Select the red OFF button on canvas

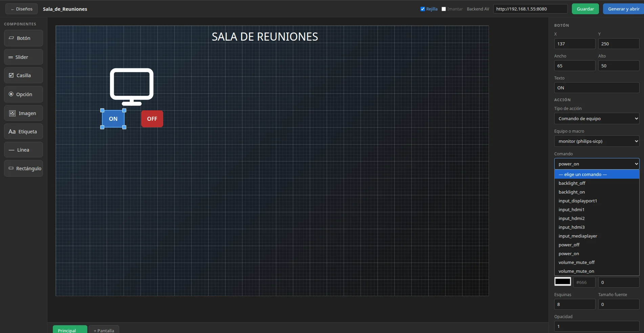152,119
